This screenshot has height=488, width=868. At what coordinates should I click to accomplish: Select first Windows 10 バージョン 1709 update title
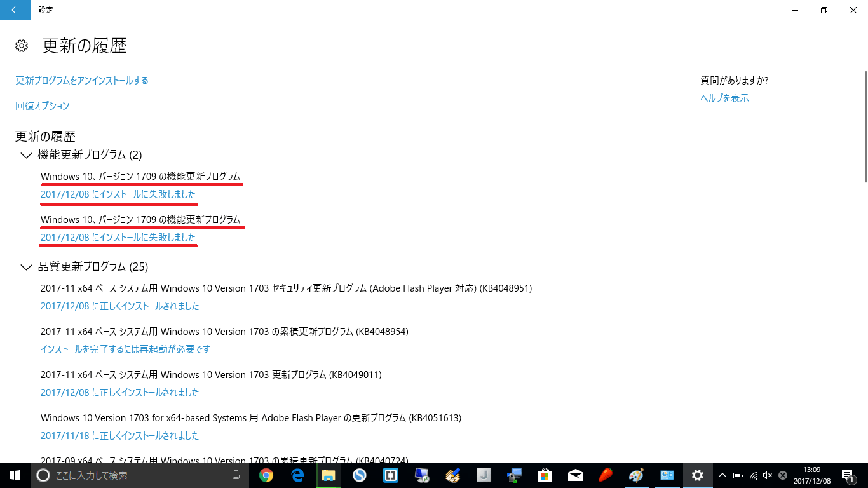tap(140, 176)
